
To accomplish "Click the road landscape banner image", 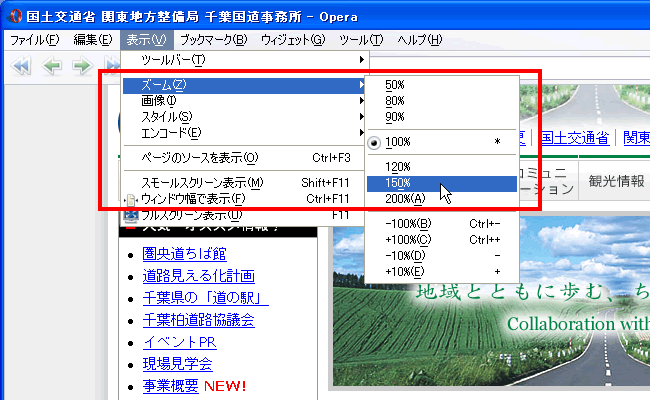I will coord(491,303).
